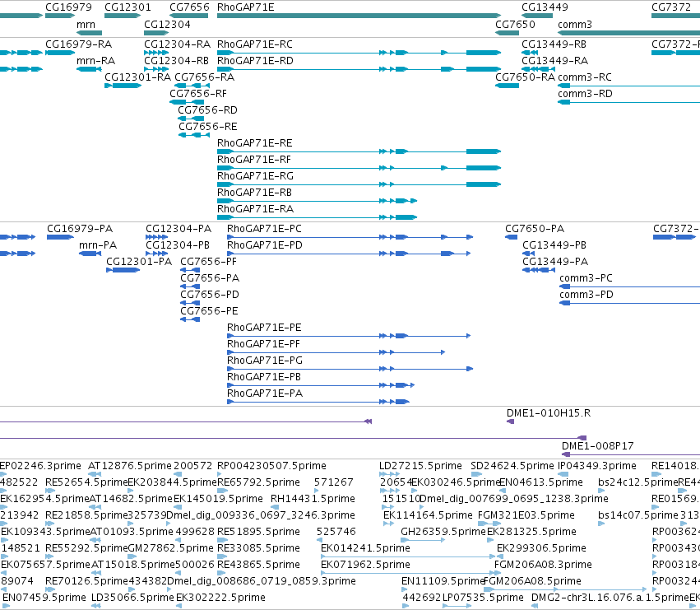Click protein comm3-PC label
Viewport: 700px width, 610px height.
pyautogui.click(x=586, y=278)
